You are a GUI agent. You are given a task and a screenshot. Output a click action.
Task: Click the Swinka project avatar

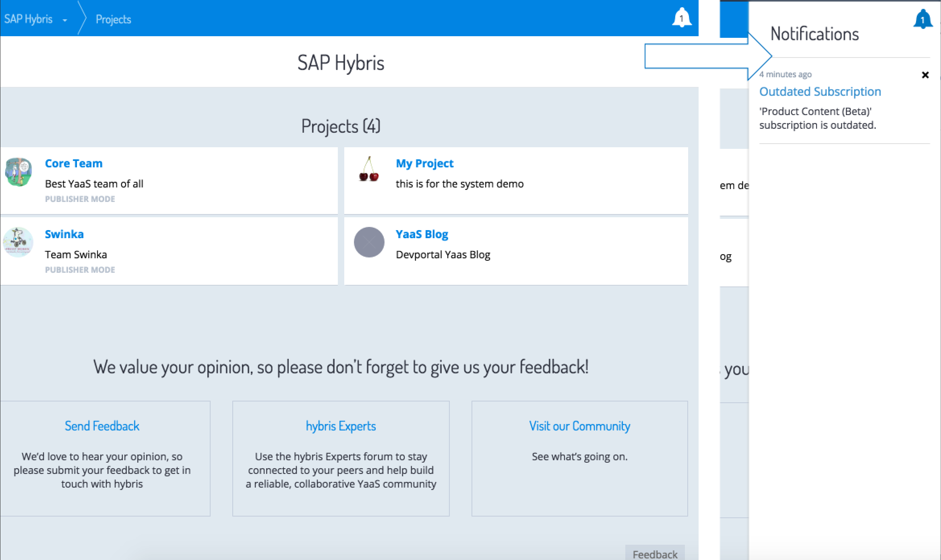pos(18,242)
